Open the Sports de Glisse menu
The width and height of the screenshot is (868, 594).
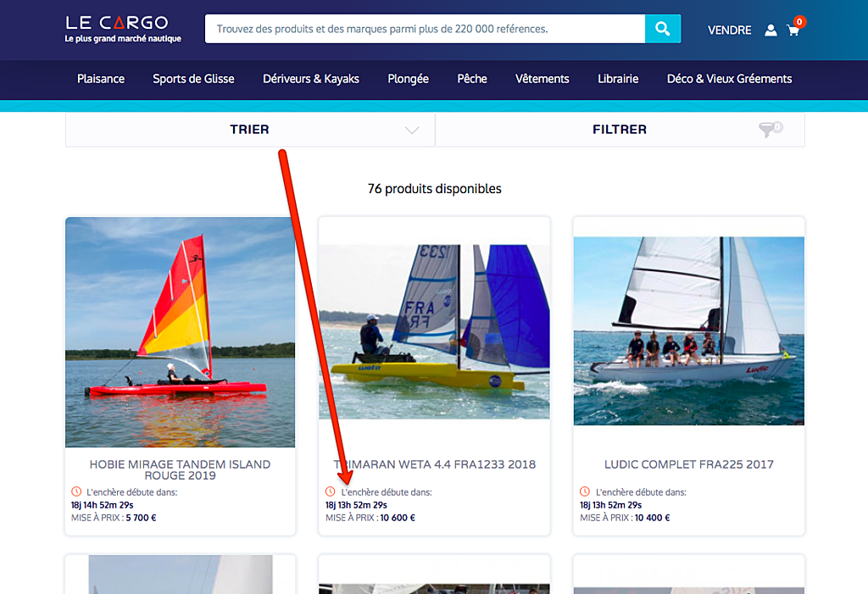pyautogui.click(x=193, y=79)
